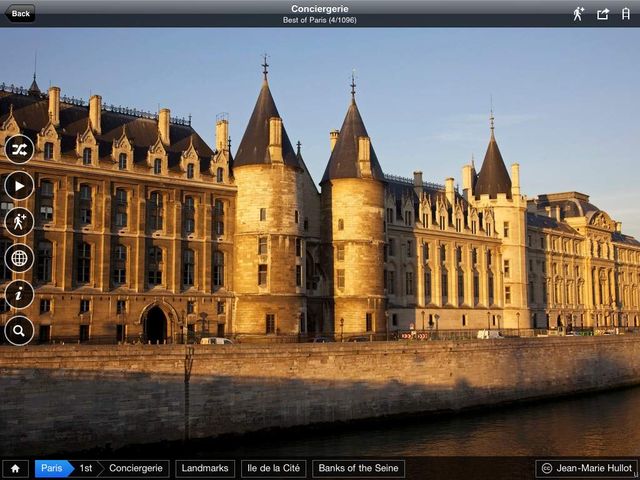Open the Landmarks tag

pos(205,468)
